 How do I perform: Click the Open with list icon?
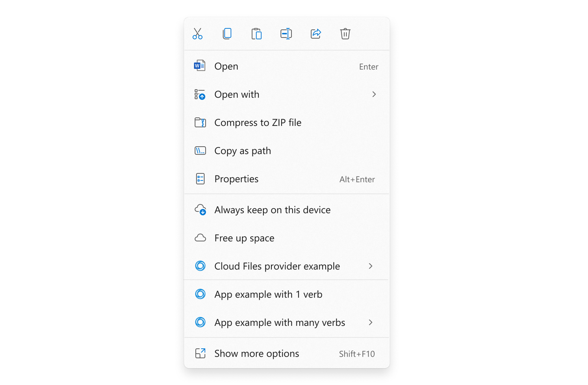point(200,94)
